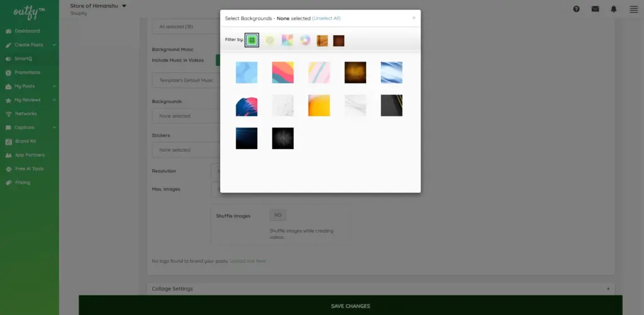Filter backgrounds by the flower pattern icon
Screen dimensions: 644x315
pos(270,40)
